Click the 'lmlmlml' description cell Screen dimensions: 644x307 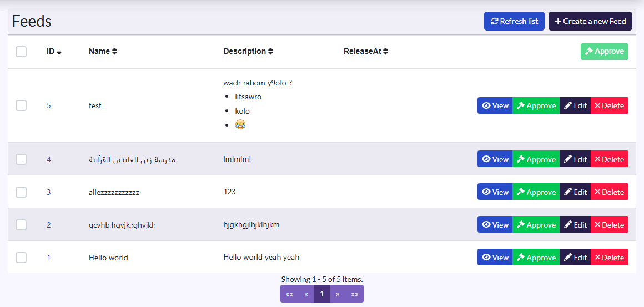click(237, 159)
